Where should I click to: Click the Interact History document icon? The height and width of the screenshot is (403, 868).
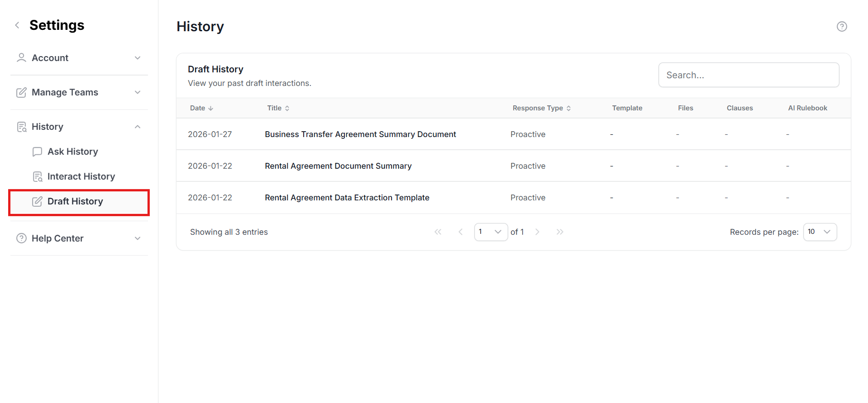pos(37,176)
